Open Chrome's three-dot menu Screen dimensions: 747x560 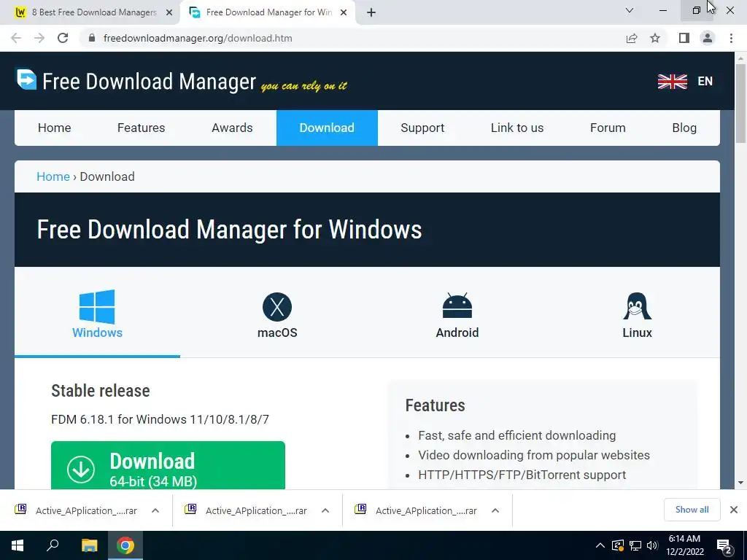click(731, 38)
